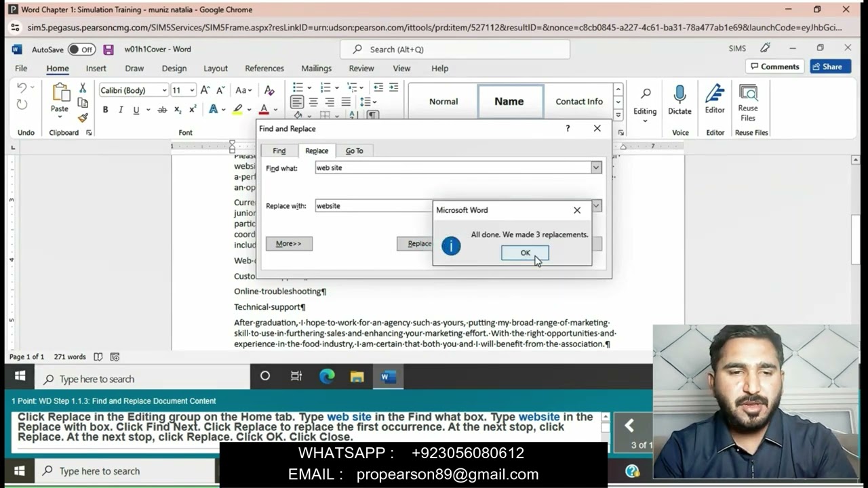The height and width of the screenshot is (488, 868).
Task: Open the File menu
Action: pos(21,68)
